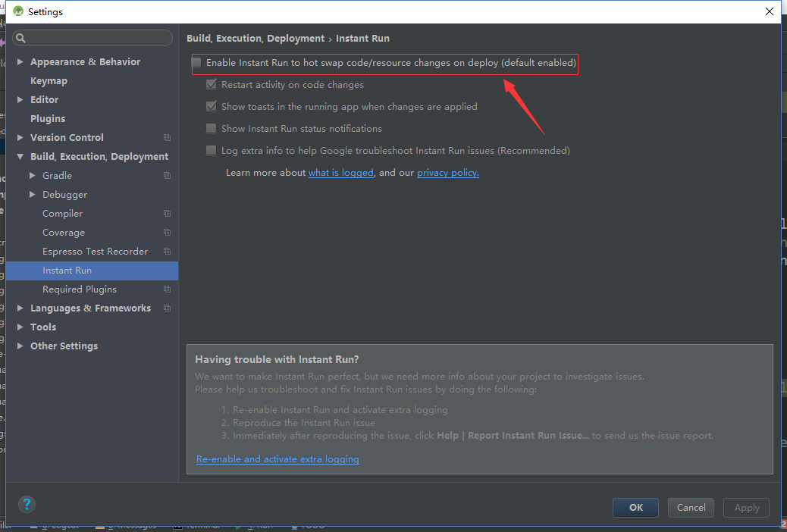Expand the Debugger subsection arrow

(x=32, y=194)
